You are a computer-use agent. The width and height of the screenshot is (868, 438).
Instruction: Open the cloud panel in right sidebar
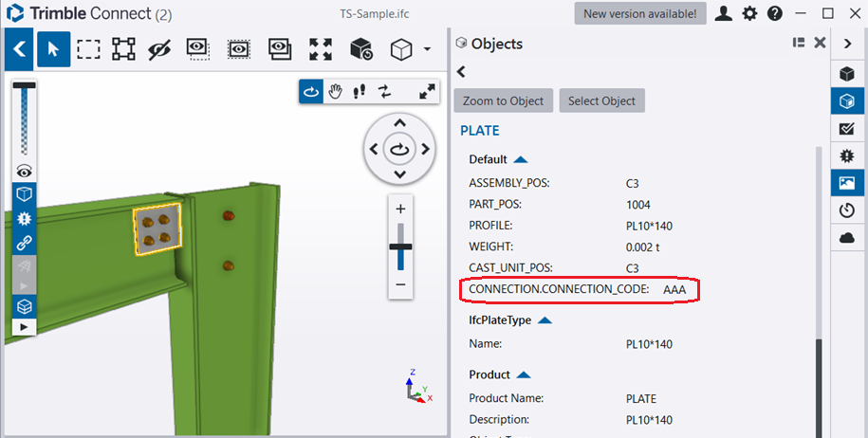[x=847, y=238]
